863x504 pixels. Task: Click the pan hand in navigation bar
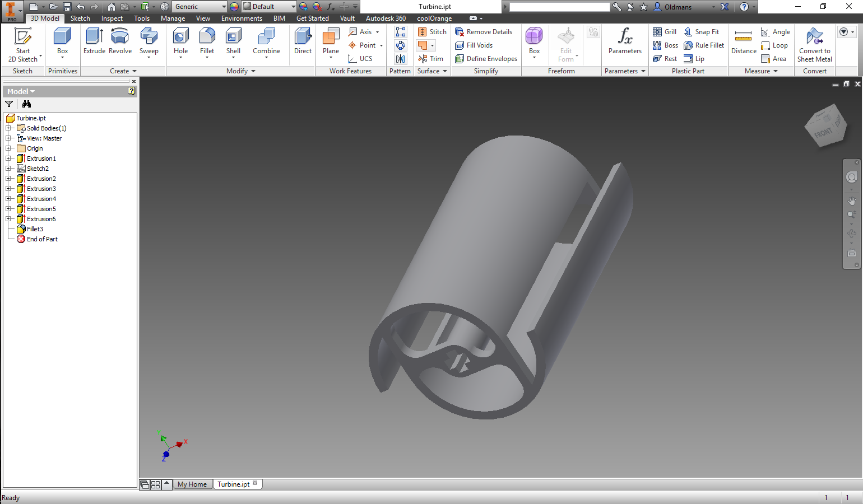tap(852, 200)
